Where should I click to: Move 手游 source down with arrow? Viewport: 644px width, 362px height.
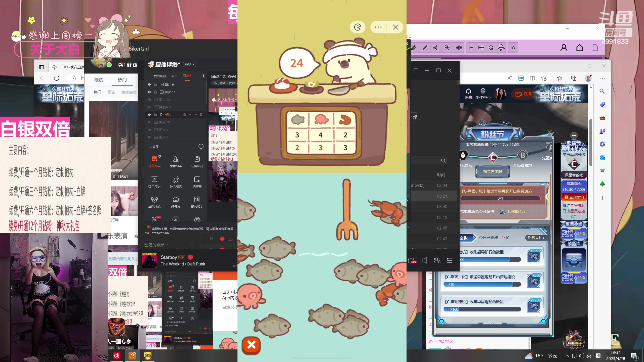click(196, 115)
